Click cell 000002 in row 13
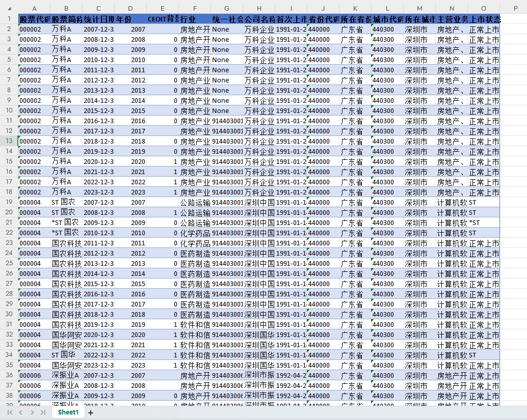The width and height of the screenshot is (527, 420). click(x=34, y=142)
